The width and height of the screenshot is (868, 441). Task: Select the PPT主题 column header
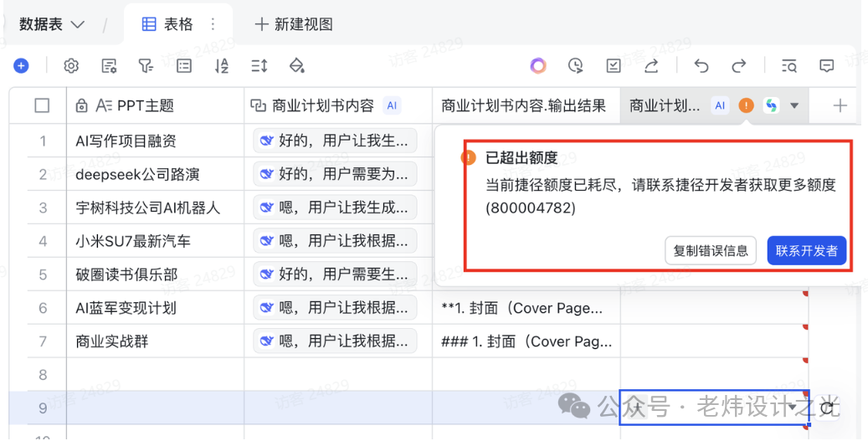[x=155, y=105]
